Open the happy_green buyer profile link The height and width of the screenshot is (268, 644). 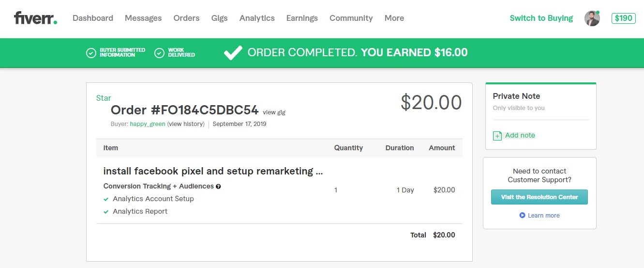coord(147,124)
